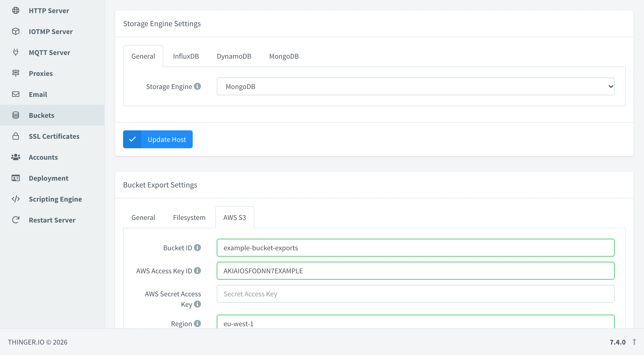Viewport: 644px width, 355px height.
Task: Show info for AWS Access Key ID
Action: click(197, 270)
